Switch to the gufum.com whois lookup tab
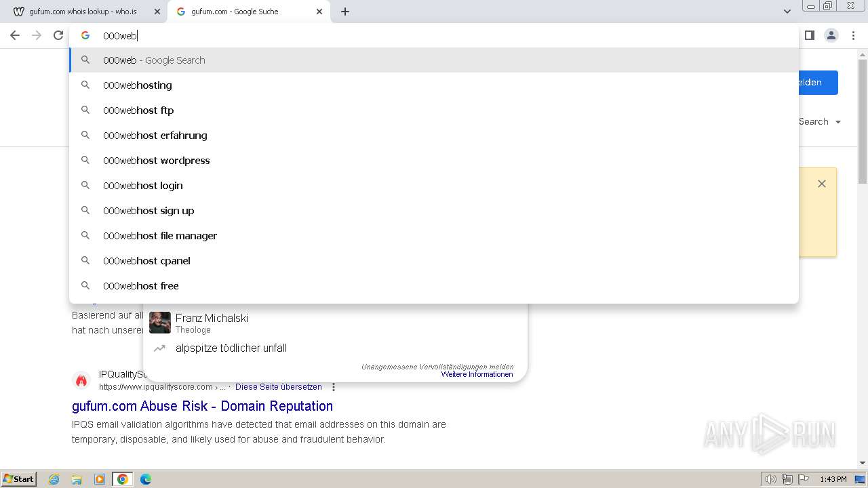Screen dimensions: 868x488 (83, 12)
